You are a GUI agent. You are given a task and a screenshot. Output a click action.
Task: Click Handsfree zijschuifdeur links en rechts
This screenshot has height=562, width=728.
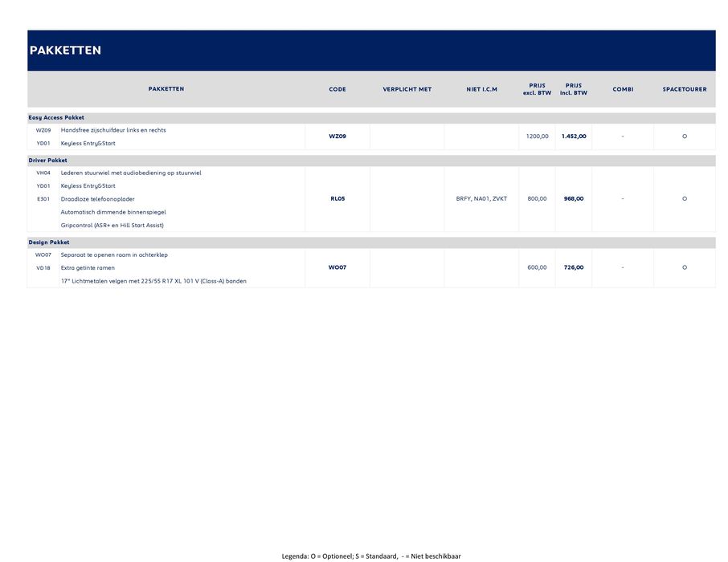pyautogui.click(x=113, y=130)
